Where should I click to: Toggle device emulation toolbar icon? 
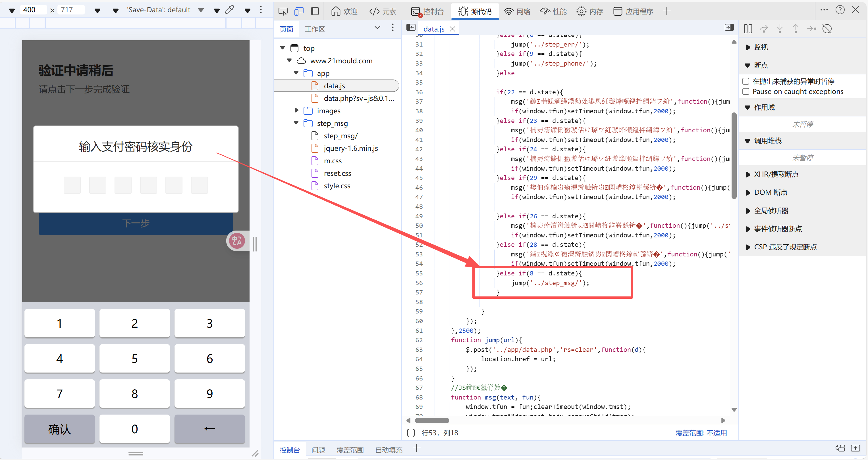tap(298, 11)
